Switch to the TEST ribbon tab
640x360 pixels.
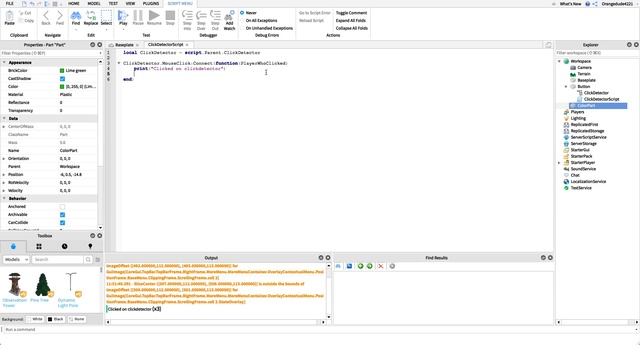(113, 3)
